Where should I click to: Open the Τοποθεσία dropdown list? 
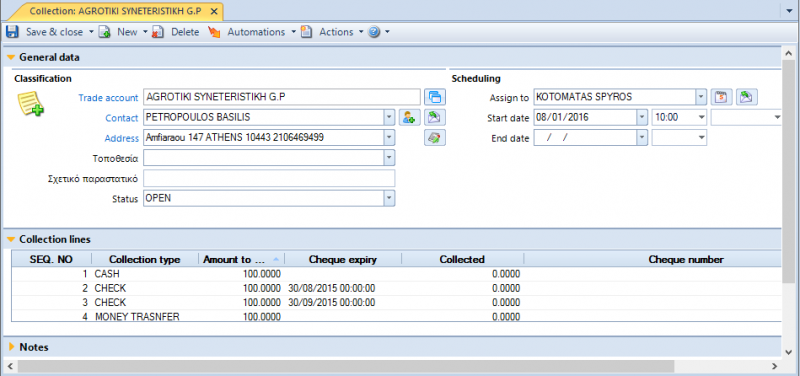(x=389, y=158)
